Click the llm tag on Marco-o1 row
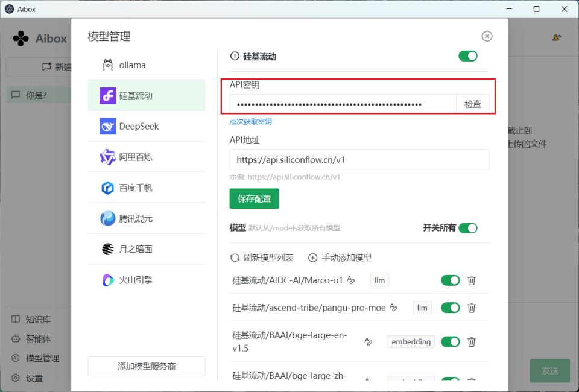The image size is (579, 392). click(379, 280)
